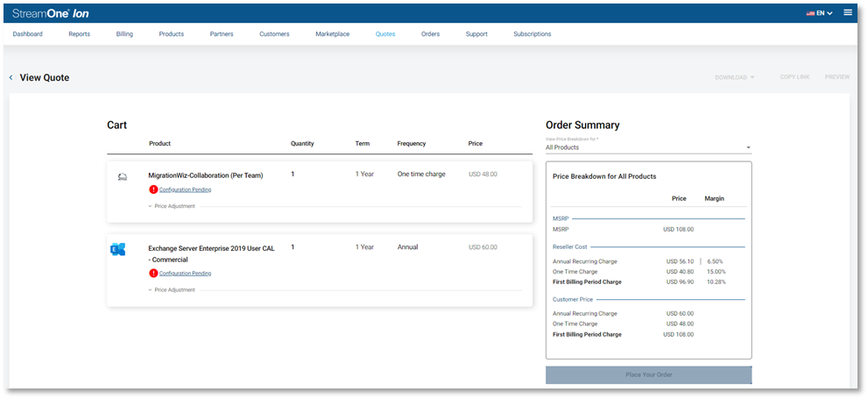
Task: Open Configuration Pending link for Exchange Server
Action: [185, 274]
